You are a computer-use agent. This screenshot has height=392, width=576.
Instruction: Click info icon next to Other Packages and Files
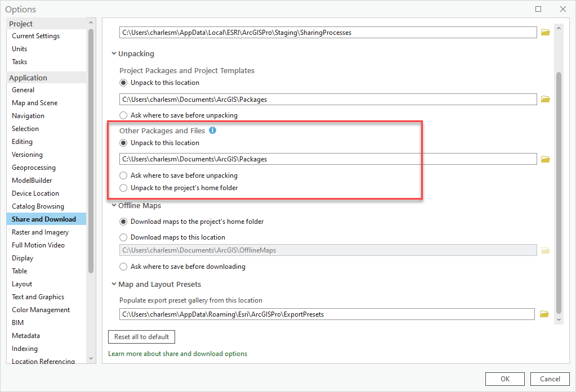(212, 130)
